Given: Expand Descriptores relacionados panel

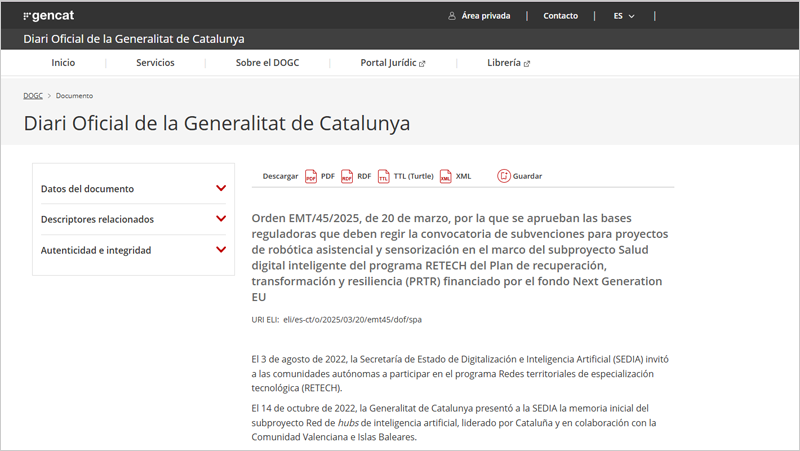Looking at the screenshot, I should [x=221, y=219].
